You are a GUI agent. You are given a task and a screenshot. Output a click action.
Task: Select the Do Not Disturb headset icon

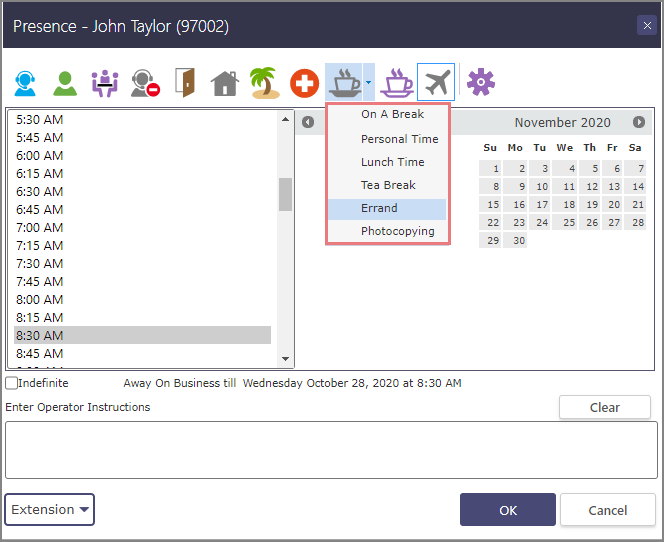tap(145, 83)
